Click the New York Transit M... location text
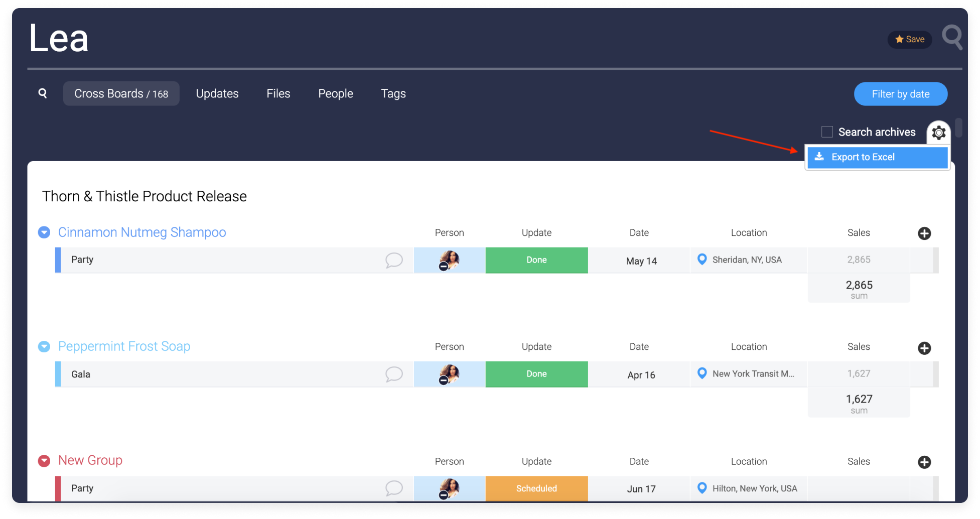This screenshot has height=519, width=980. click(753, 373)
